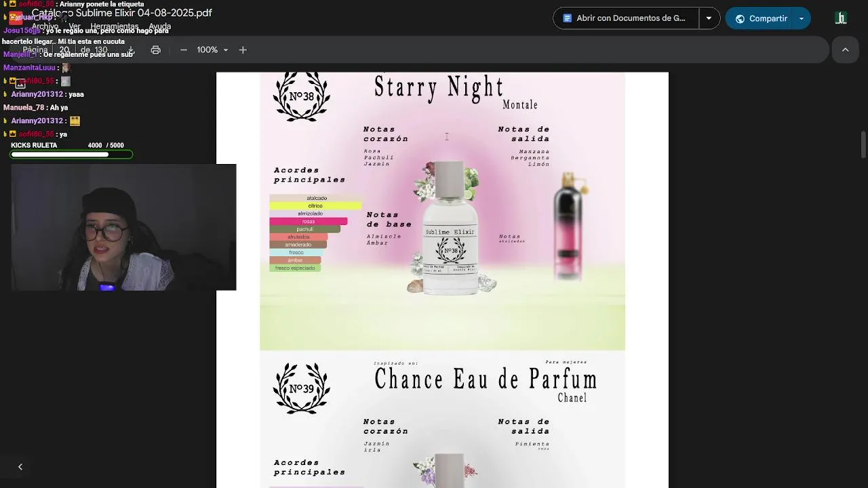868x488 pixels.
Task: Open the account avatar at top right
Action: coord(841,18)
